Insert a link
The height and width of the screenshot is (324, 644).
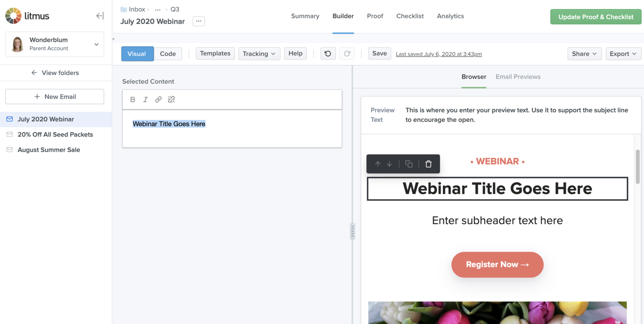pyautogui.click(x=158, y=100)
